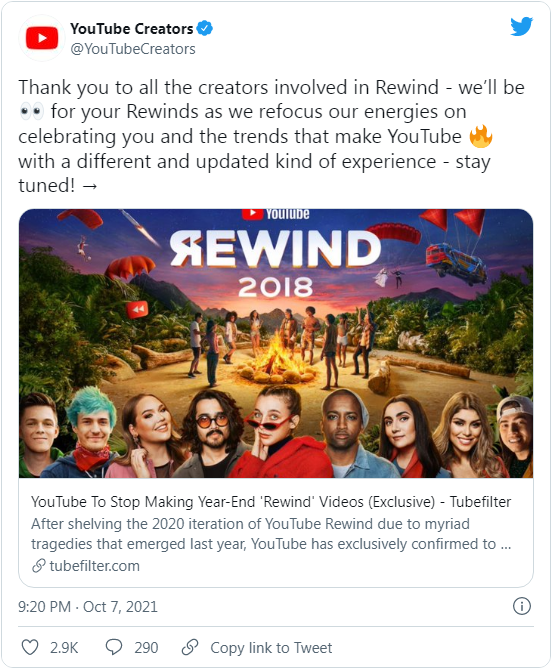Open the @YouTubeCreators handle
The image size is (552, 669).
133,49
